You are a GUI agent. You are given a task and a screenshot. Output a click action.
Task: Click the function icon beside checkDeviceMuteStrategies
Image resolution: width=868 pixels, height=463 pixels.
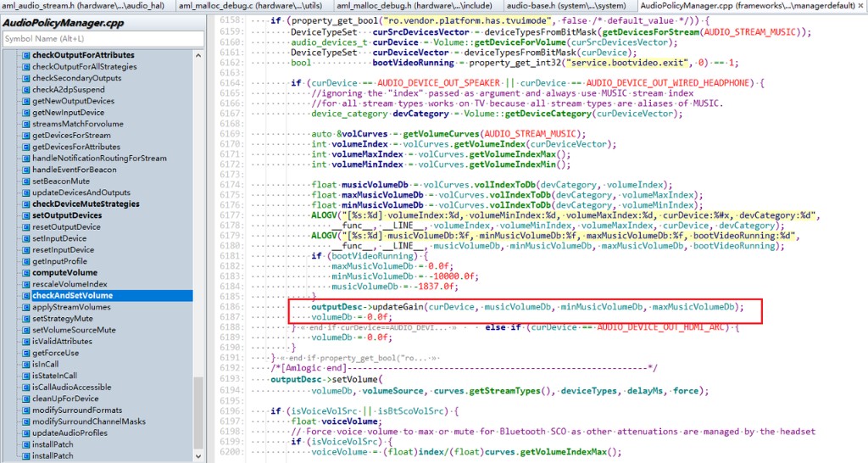pyautogui.click(x=25, y=204)
